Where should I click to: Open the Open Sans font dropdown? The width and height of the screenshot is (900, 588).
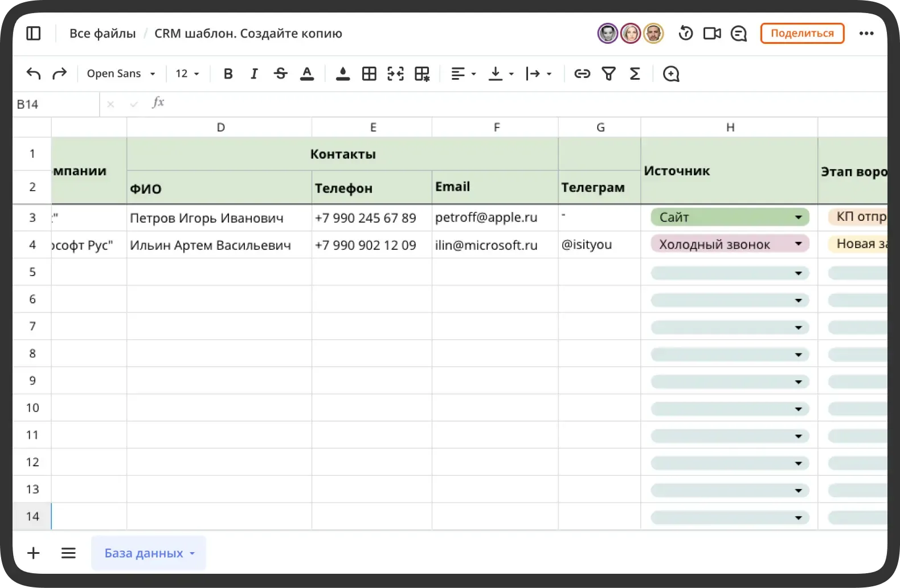click(121, 73)
